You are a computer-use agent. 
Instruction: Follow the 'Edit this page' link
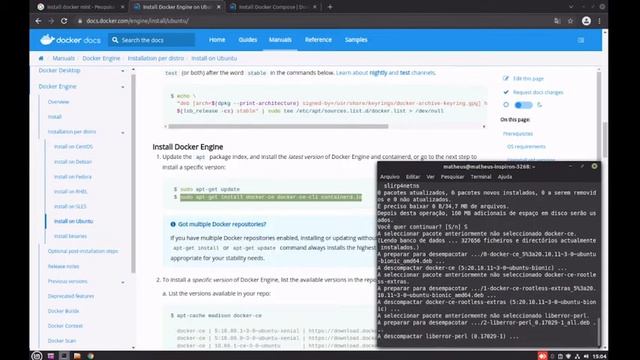[x=528, y=78]
